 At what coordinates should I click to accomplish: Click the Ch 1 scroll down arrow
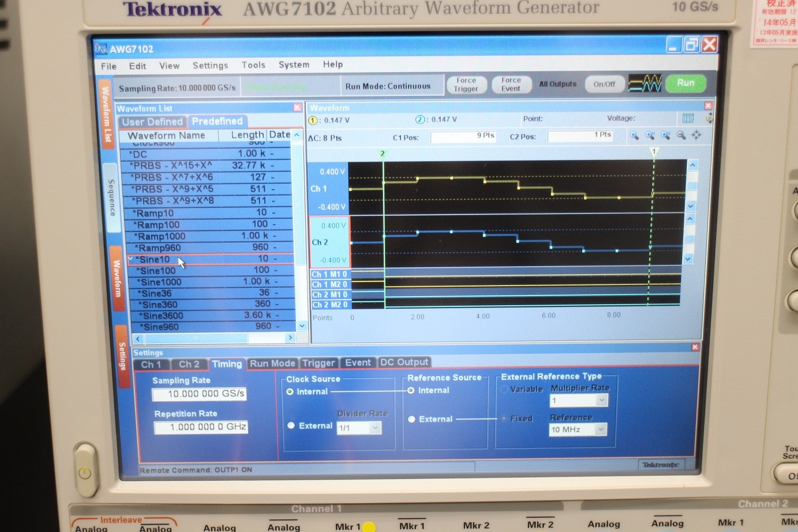tap(691, 206)
